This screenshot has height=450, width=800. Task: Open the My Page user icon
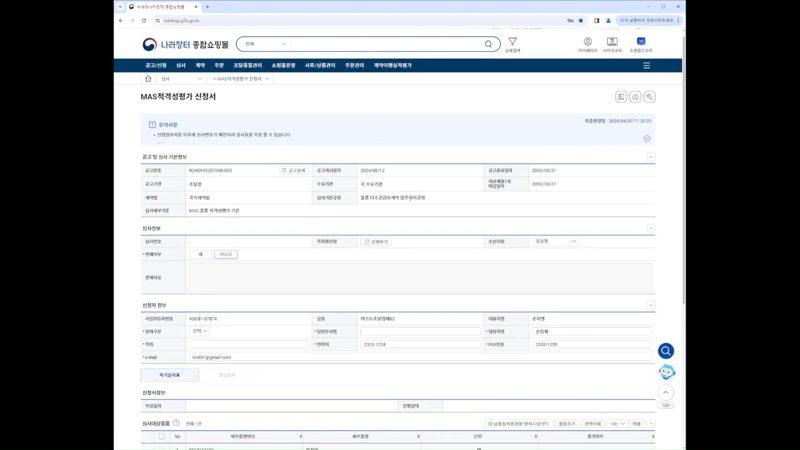click(x=588, y=42)
